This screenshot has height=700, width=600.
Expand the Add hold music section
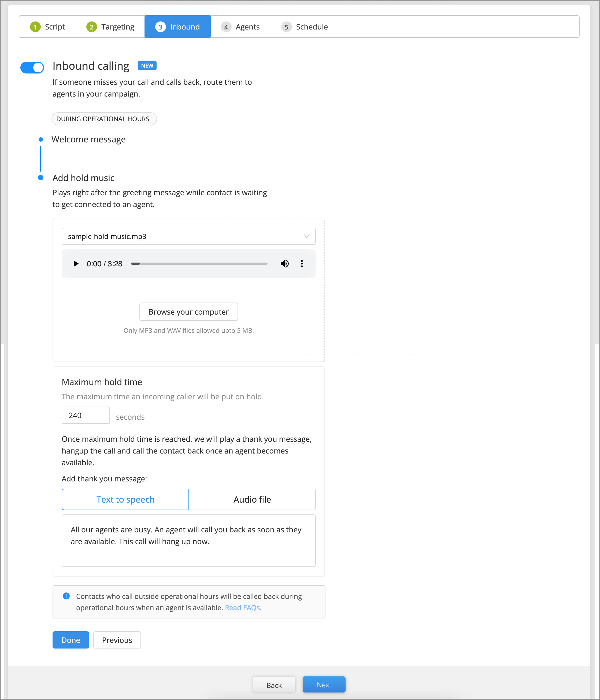[x=83, y=178]
